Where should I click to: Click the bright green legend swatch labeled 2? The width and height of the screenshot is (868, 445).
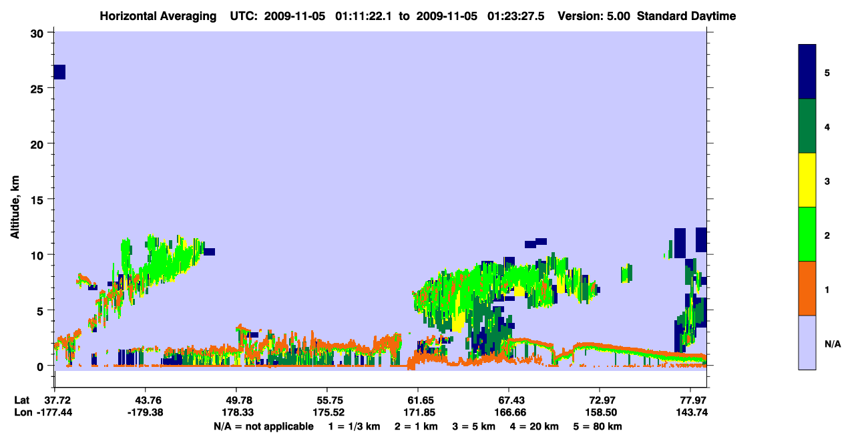pyautogui.click(x=807, y=234)
